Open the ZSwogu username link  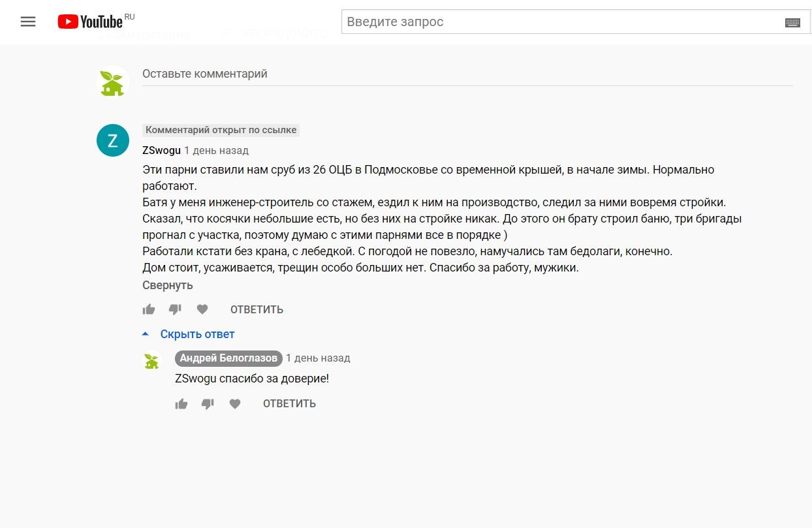(161, 150)
